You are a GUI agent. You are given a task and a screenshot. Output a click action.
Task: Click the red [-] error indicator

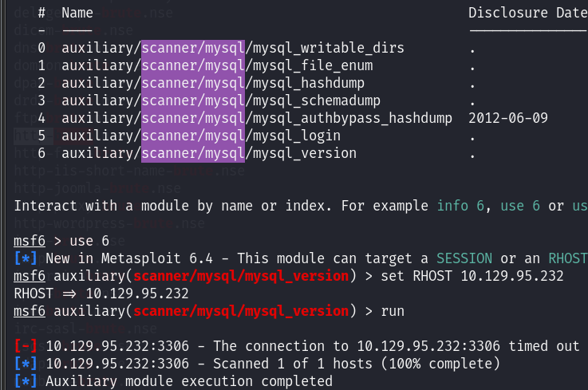[26, 346]
